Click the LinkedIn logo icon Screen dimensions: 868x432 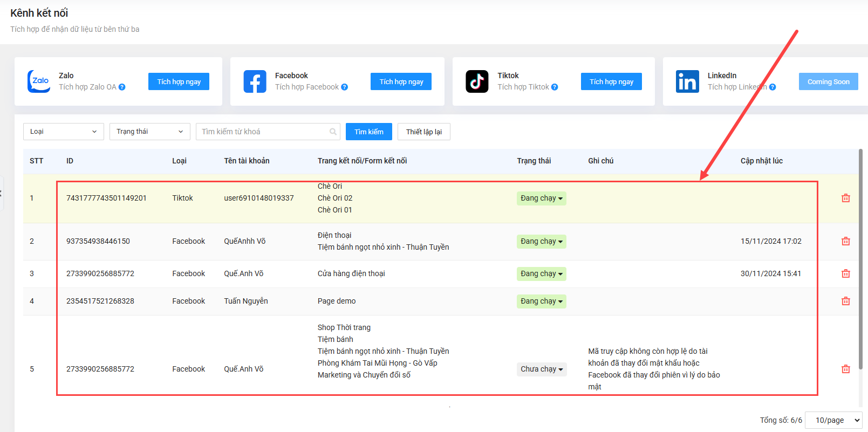[687, 81]
